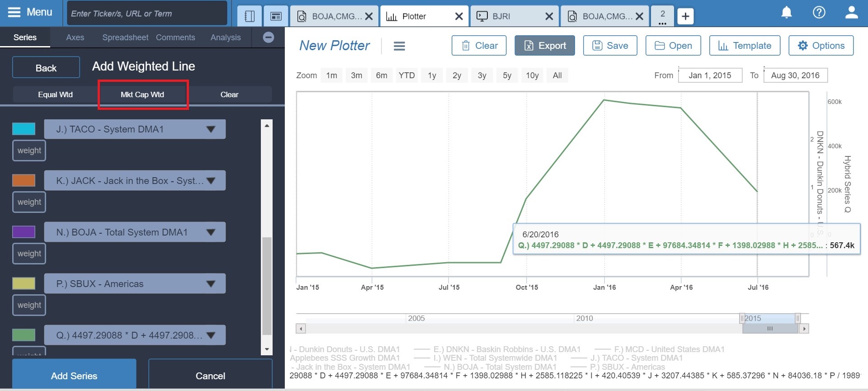Image resolution: width=868 pixels, height=391 pixels.
Task: Click the ticker search input field
Action: [x=147, y=13]
